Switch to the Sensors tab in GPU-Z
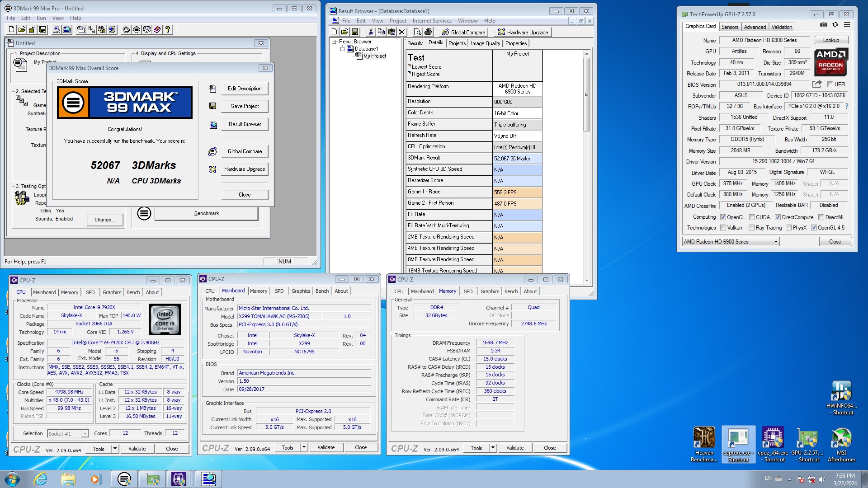The width and height of the screenshot is (868, 488). point(730,27)
